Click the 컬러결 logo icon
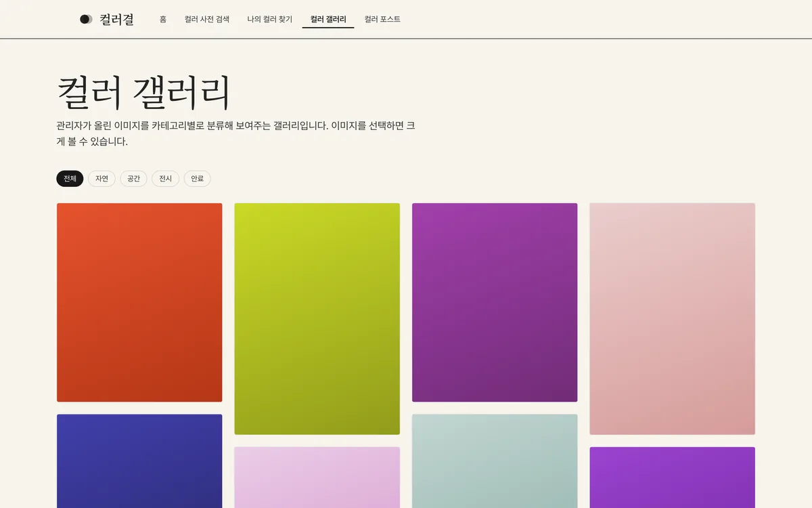Image resolution: width=812 pixels, height=508 pixels. pyautogui.click(x=86, y=19)
